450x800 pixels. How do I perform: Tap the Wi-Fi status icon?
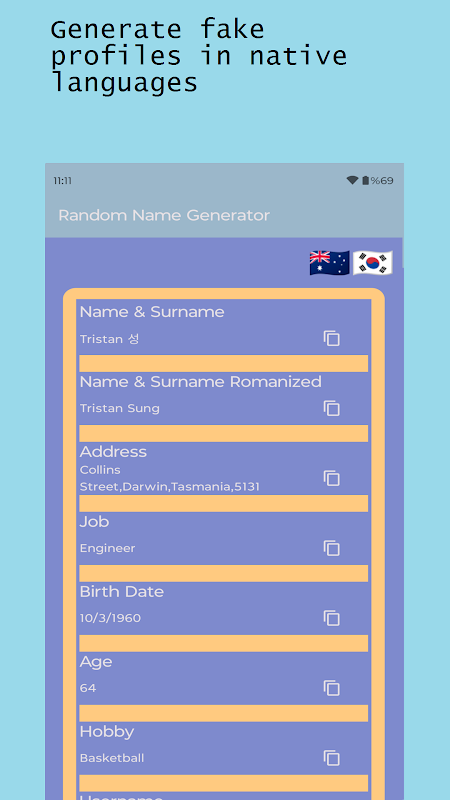coord(352,180)
